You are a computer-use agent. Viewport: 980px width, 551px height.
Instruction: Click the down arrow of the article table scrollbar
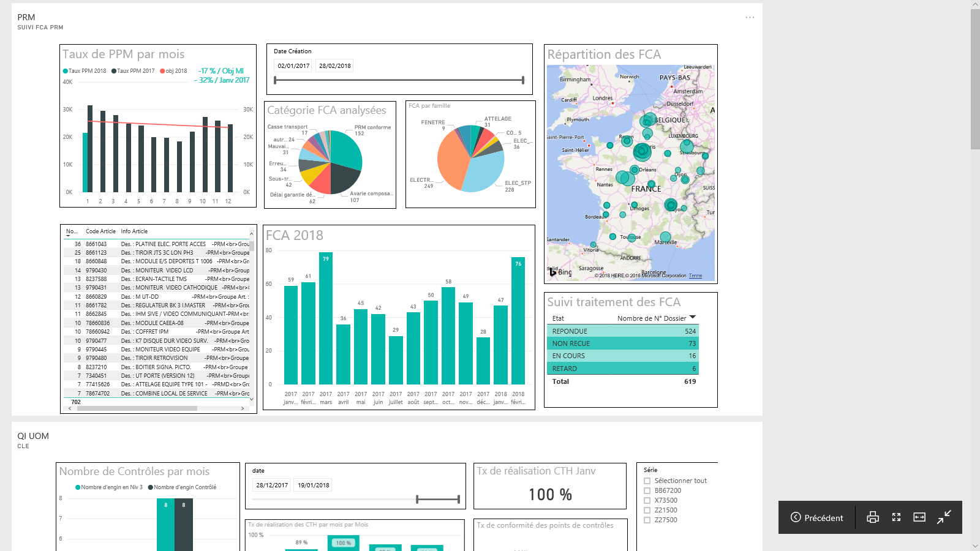pos(251,399)
